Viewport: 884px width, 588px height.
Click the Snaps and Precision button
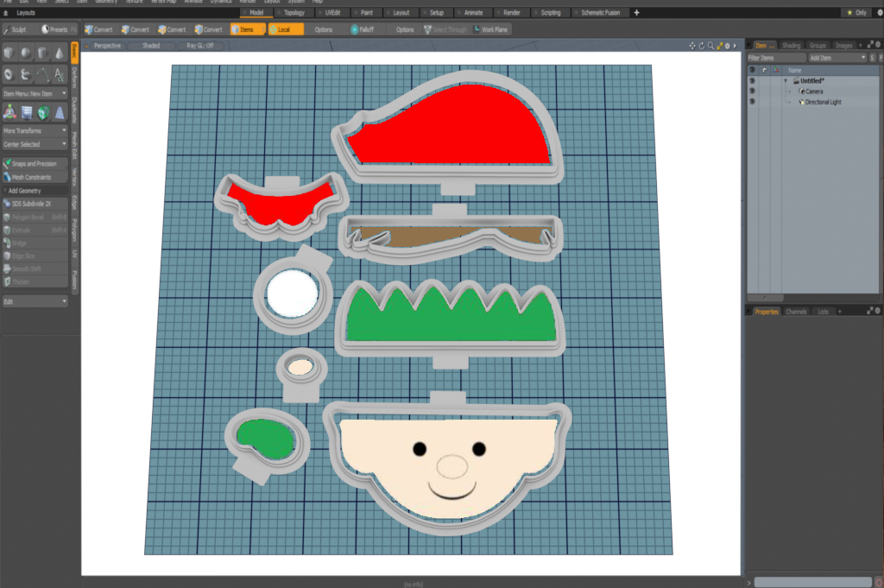click(x=35, y=163)
